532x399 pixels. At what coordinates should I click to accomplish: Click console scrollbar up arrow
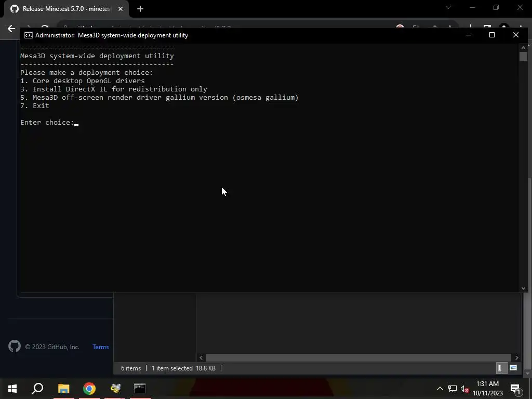coord(523,48)
